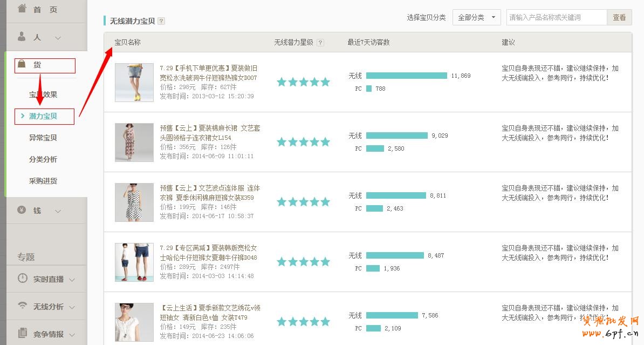This screenshot has width=644, height=345.
Task: Click help icon next to 无线潜力宝贝 title
Action: click(x=161, y=21)
